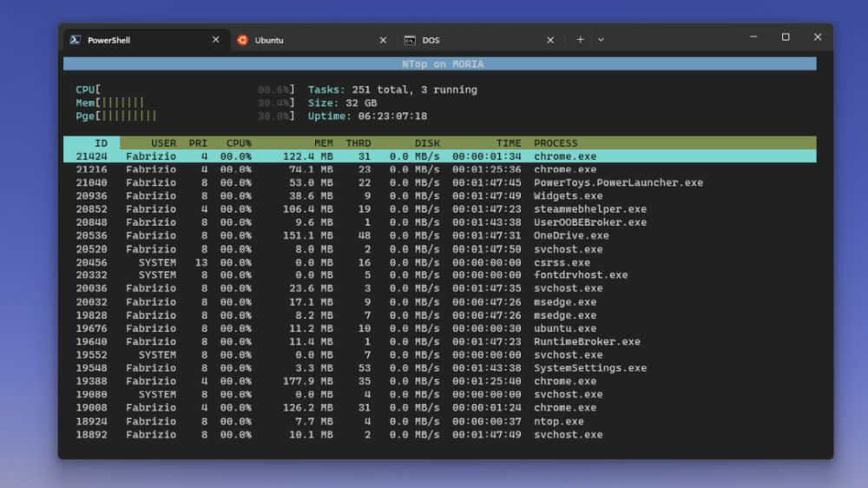The width and height of the screenshot is (868, 488).
Task: Select the RuntimeBroker.exe process row
Action: tap(439, 342)
